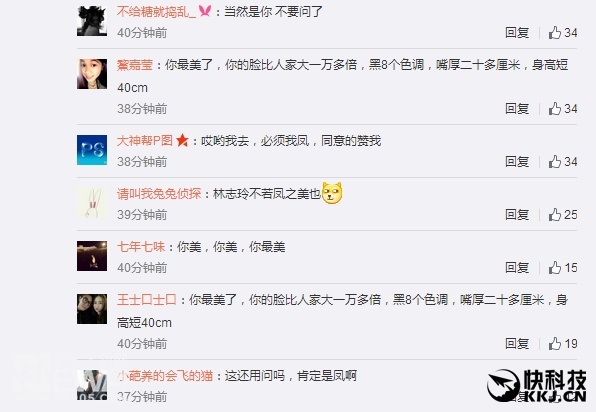The height and width of the screenshot is (412, 596).
Task: Click 王士口士口's couple avatar photo
Action: click(92, 309)
